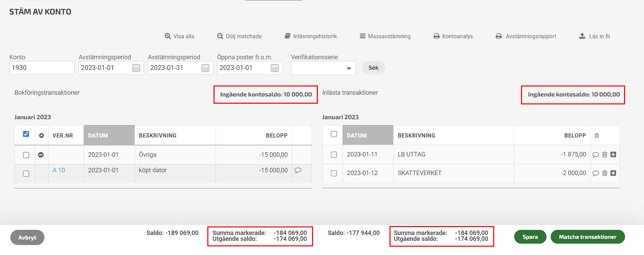This screenshot has width=644, height=255.
Task: Click the Läs in fil upload icon
Action: tap(582, 36)
